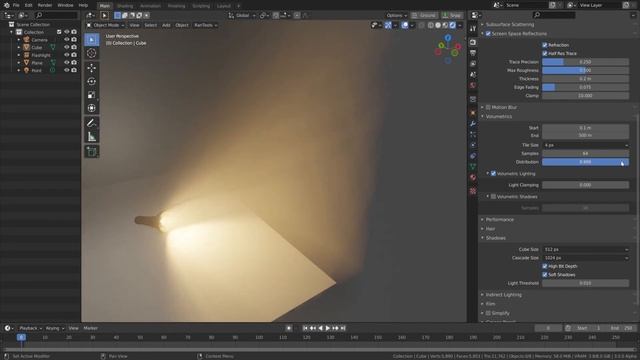Viewport: 640px width, 360px height.
Task: Expand the Indirect Lighting panel
Action: point(503,295)
